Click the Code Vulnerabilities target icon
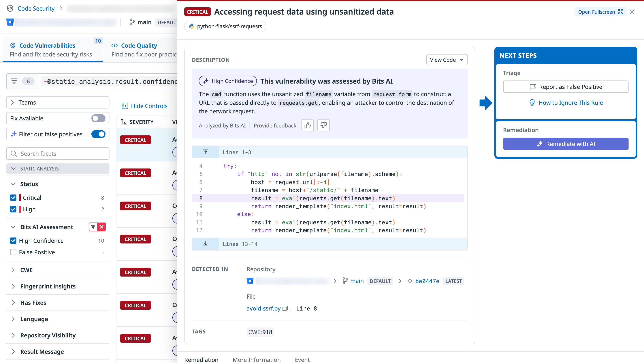This screenshot has width=644, height=363. click(13, 45)
